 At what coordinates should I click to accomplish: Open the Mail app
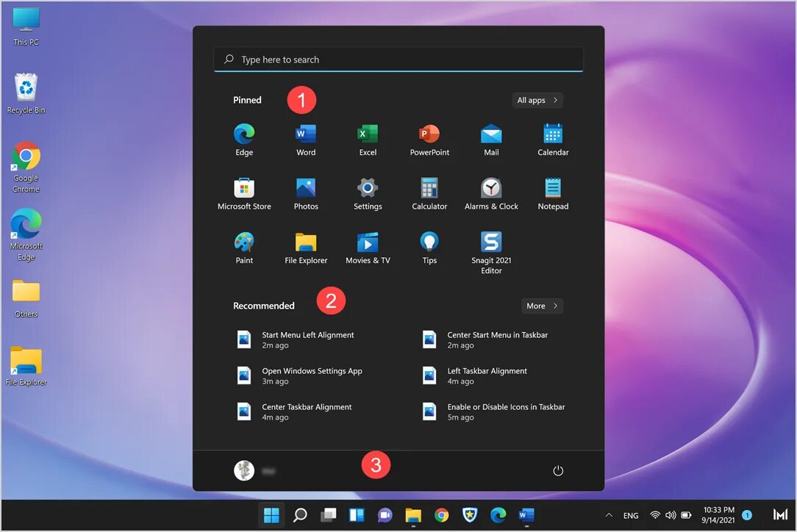pyautogui.click(x=491, y=140)
